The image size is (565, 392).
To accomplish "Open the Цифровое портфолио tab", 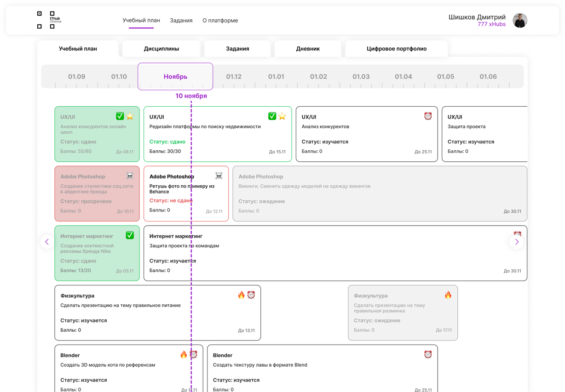I will (x=396, y=49).
